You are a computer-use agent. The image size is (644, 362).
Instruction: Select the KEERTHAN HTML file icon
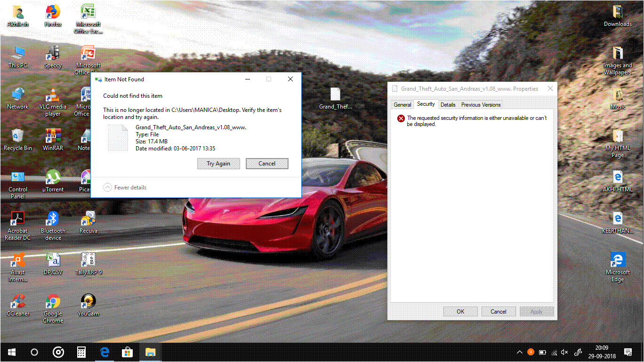point(618,223)
